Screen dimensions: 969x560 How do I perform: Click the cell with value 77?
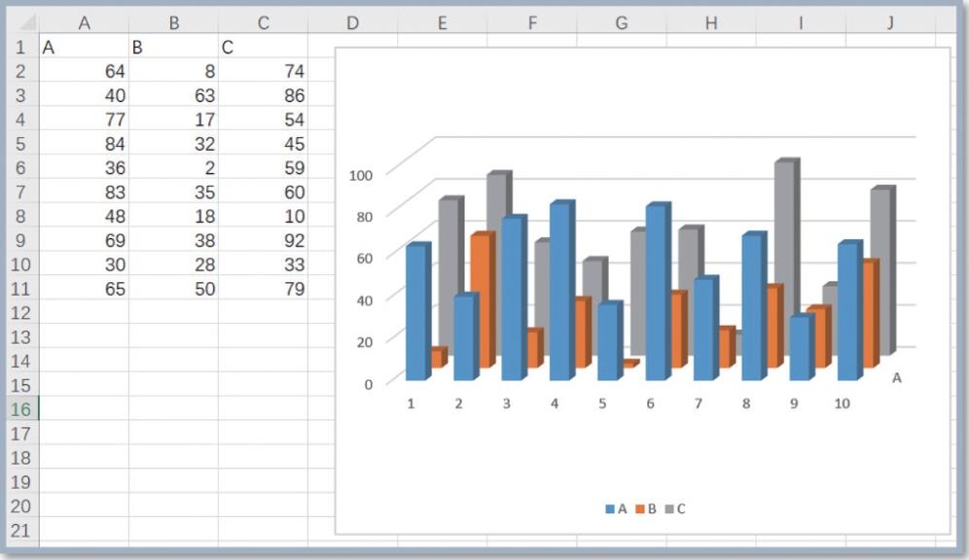(84, 120)
